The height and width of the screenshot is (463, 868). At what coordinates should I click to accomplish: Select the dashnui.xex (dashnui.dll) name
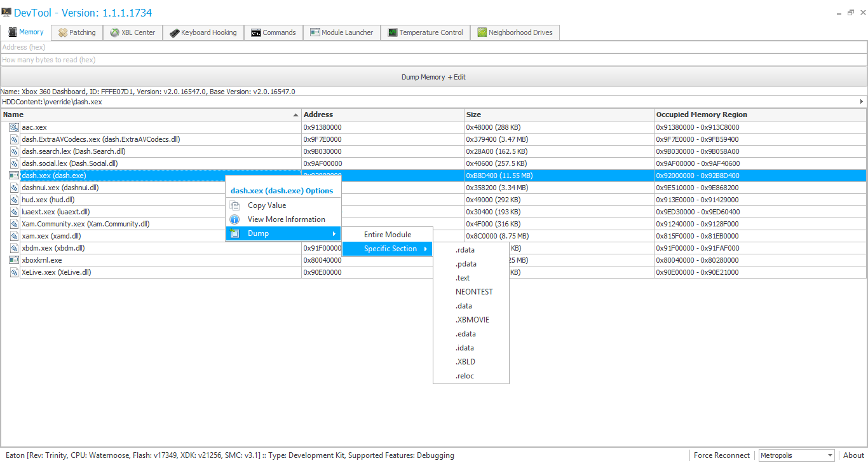coord(60,188)
